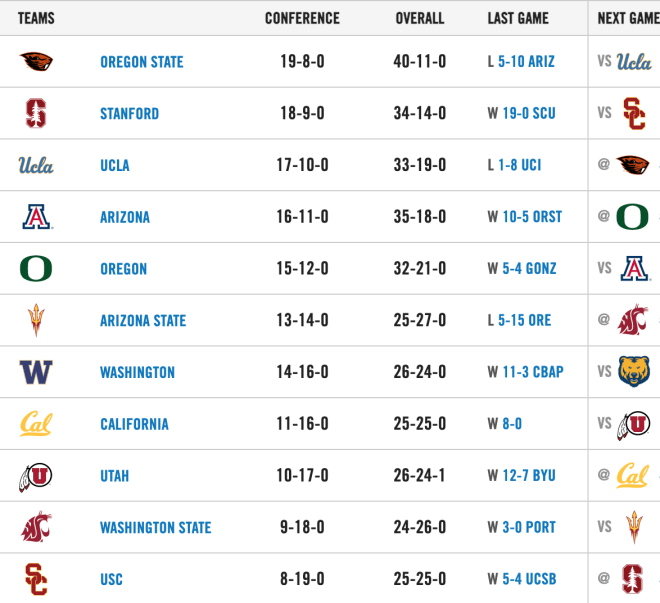
Task: Click the Washington W logo in Teams column
Action: pos(36,372)
